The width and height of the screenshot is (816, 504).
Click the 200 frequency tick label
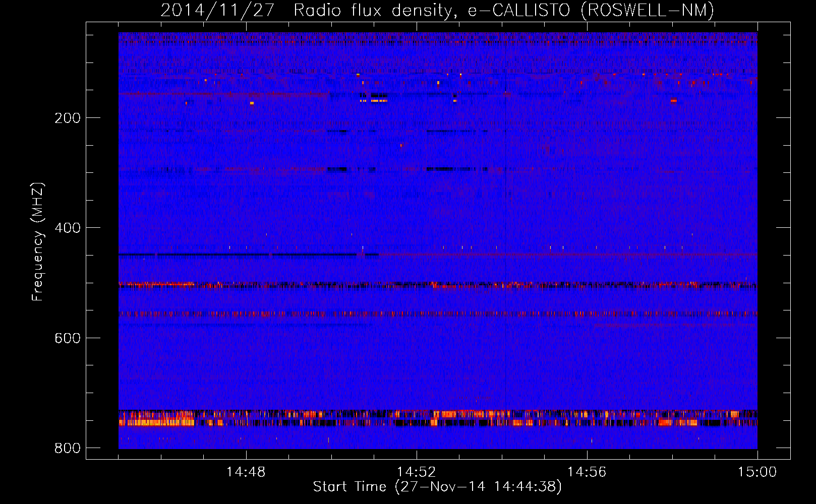(x=68, y=118)
